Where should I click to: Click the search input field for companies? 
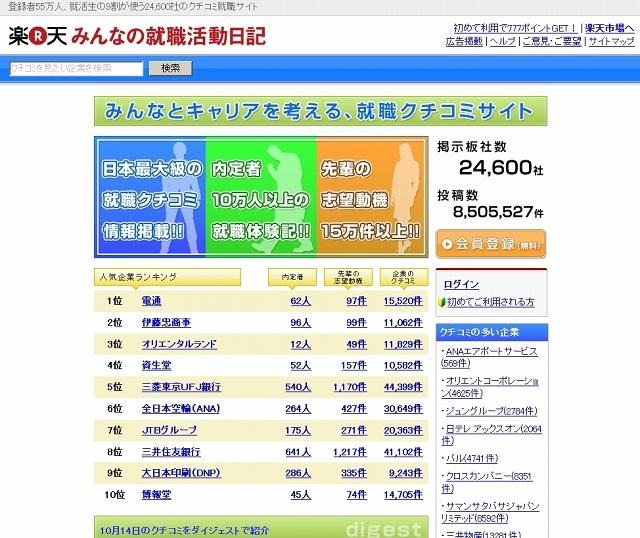point(76,69)
